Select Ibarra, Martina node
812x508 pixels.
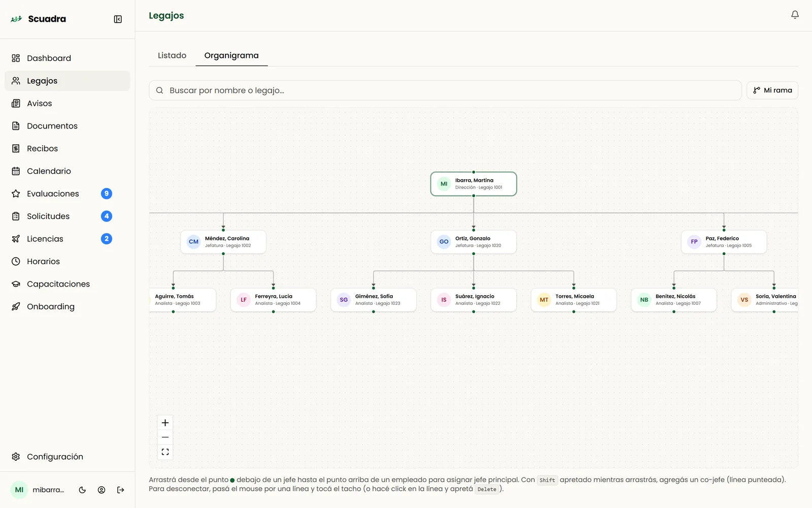click(x=473, y=184)
